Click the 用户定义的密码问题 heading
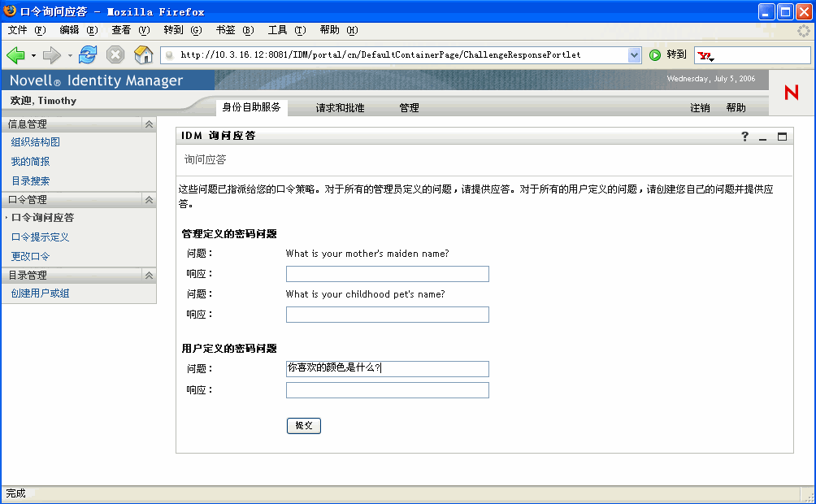The image size is (816, 504). point(229,348)
